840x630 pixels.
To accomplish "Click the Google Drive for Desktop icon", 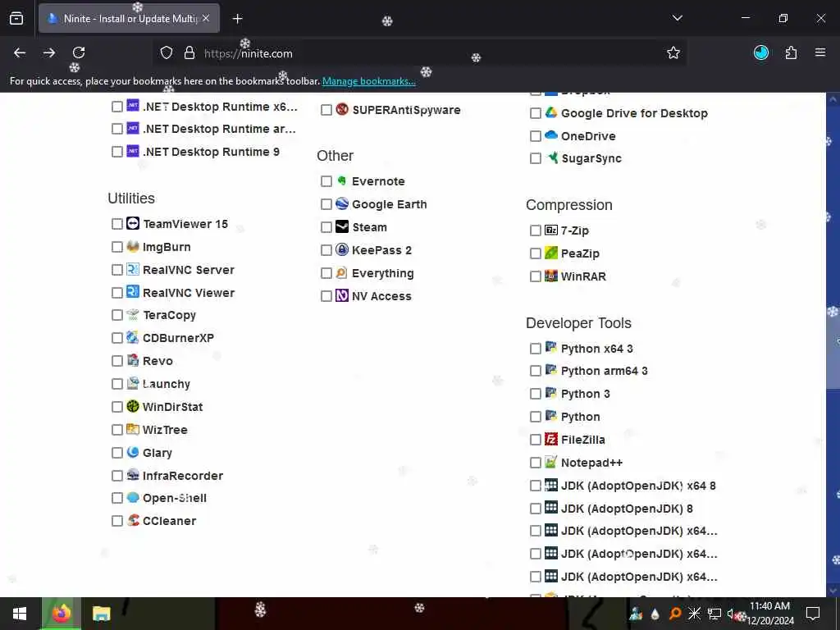I will click(x=551, y=112).
